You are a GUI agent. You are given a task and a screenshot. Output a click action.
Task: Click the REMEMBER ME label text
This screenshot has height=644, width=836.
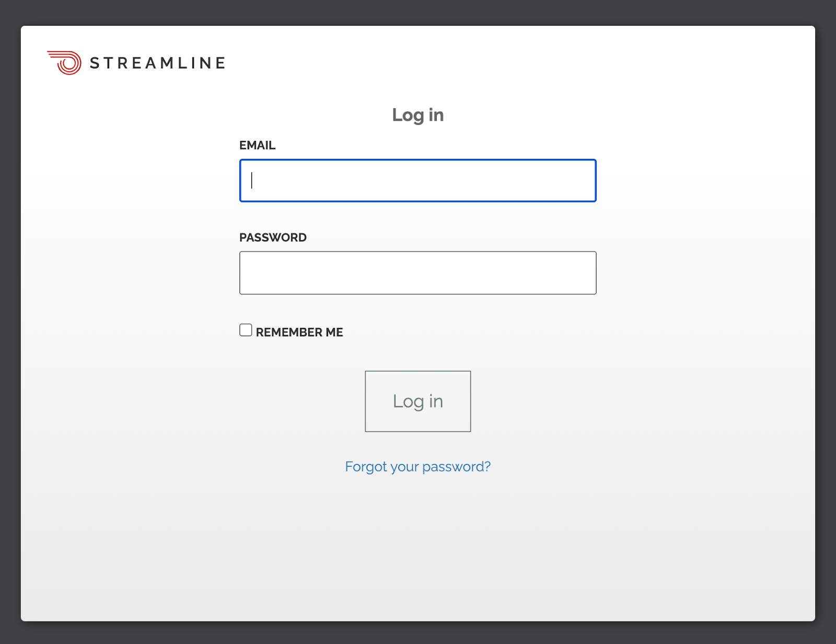(299, 332)
